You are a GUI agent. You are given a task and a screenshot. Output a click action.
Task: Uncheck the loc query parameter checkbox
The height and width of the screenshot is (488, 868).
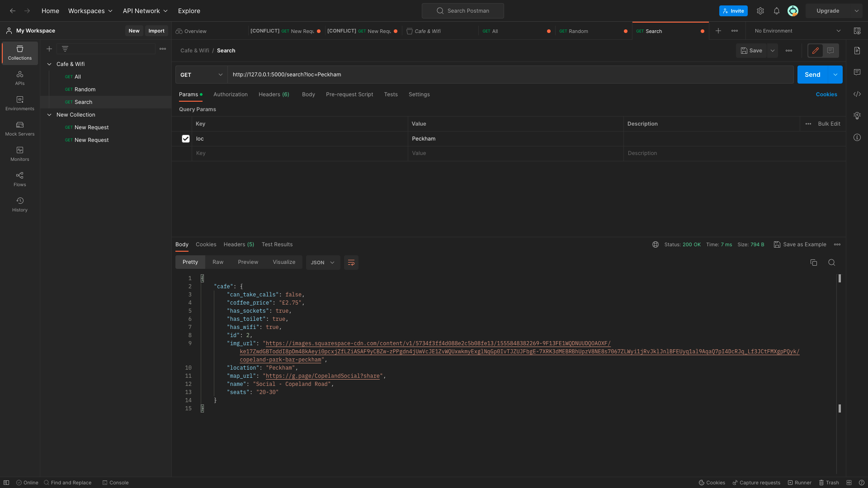[x=186, y=139]
